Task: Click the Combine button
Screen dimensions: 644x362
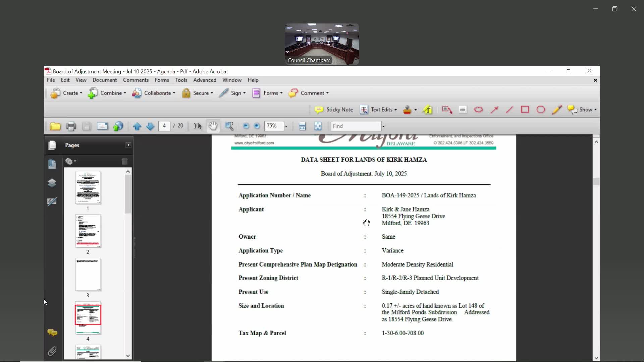Action: [x=107, y=93]
